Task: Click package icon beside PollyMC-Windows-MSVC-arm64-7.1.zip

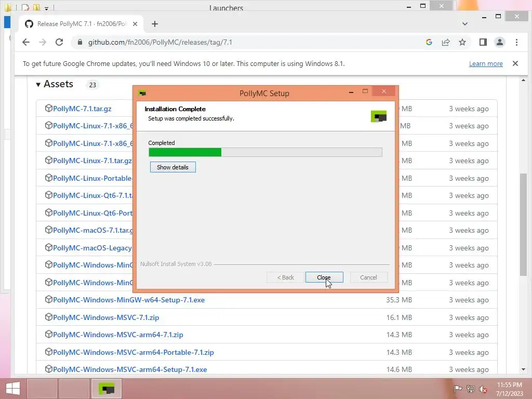Action: coord(48,334)
